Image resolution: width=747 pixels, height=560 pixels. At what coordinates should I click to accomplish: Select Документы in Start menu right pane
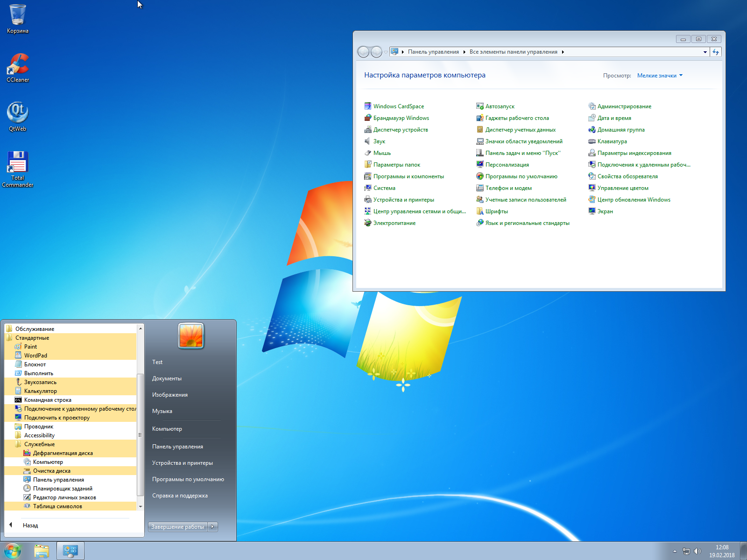click(x=167, y=378)
